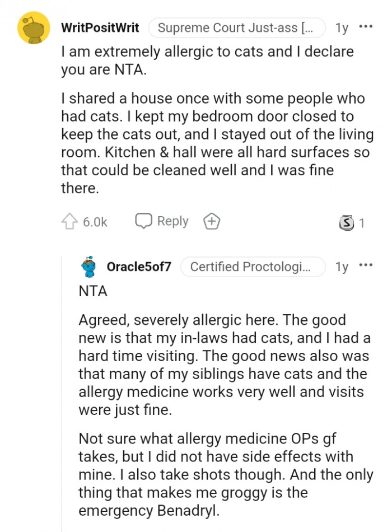Viewport: 392px width, 532px height.
Task: Tap the silver award badge on the comment
Action: (347, 222)
